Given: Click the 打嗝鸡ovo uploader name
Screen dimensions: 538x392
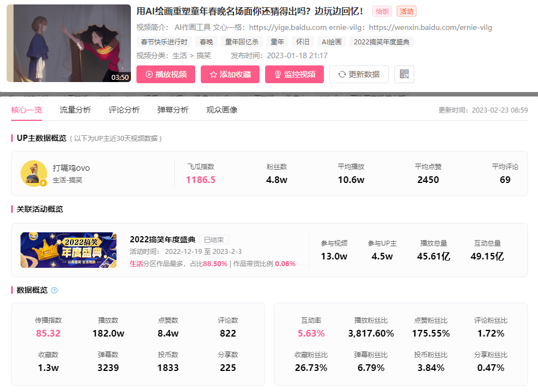Looking at the screenshot, I should [71, 168].
